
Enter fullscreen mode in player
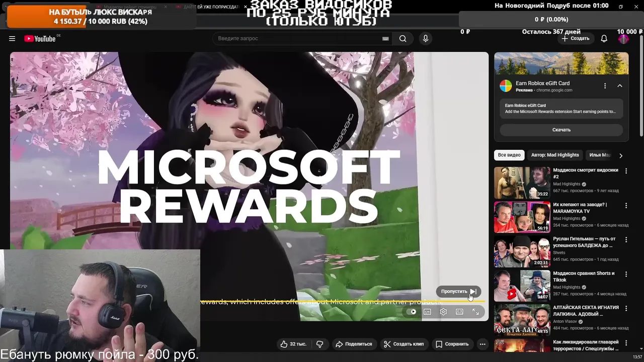(x=475, y=312)
